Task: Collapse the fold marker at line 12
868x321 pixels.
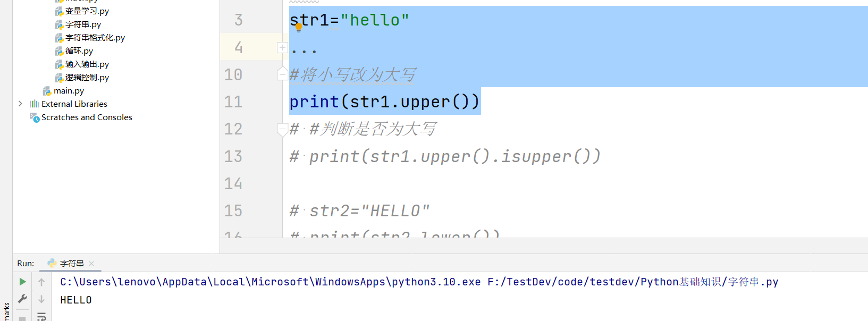Action: (282, 129)
